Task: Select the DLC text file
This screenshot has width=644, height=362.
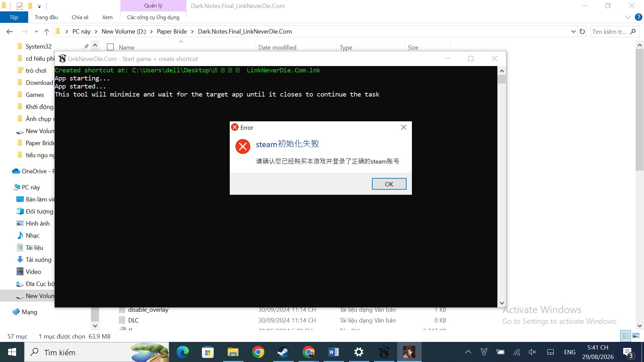Action: (133, 320)
